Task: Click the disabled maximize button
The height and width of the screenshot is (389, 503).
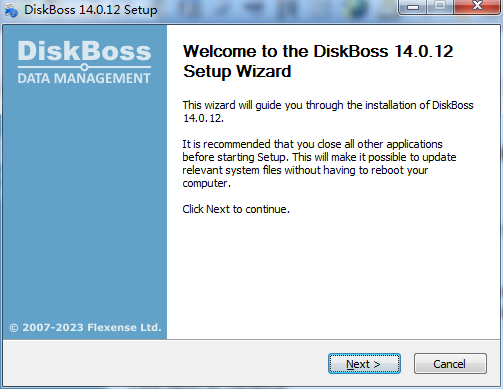Action: pos(440,6)
